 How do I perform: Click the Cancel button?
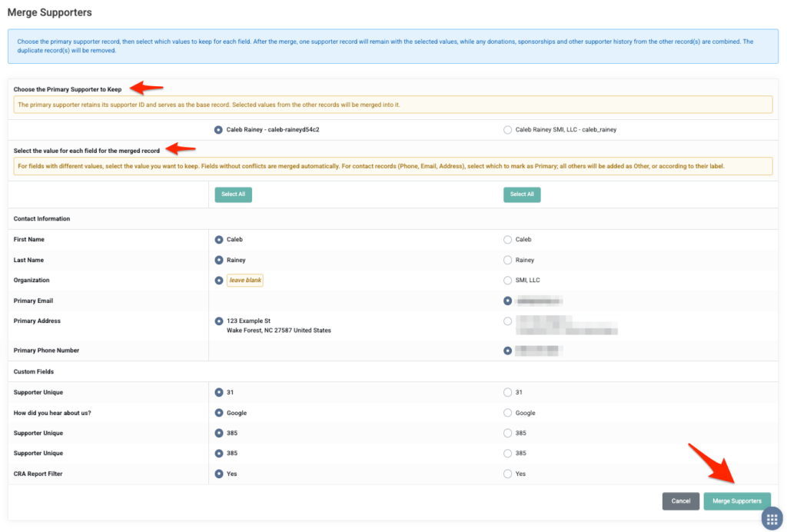[681, 501]
